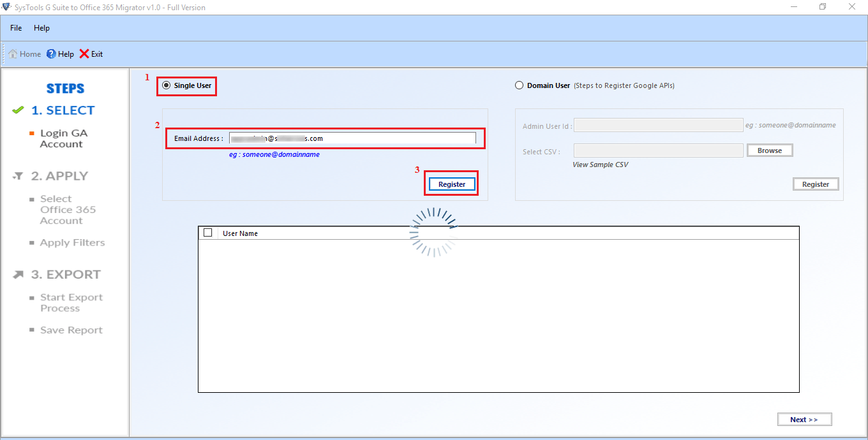
Task: Click the Browse button for CSV
Action: click(x=770, y=150)
